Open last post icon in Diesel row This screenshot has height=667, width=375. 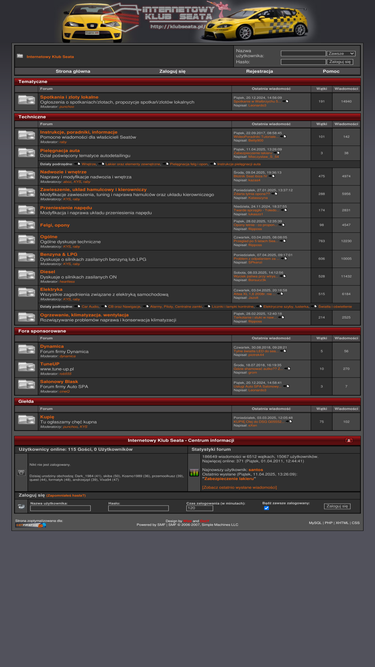282,276
